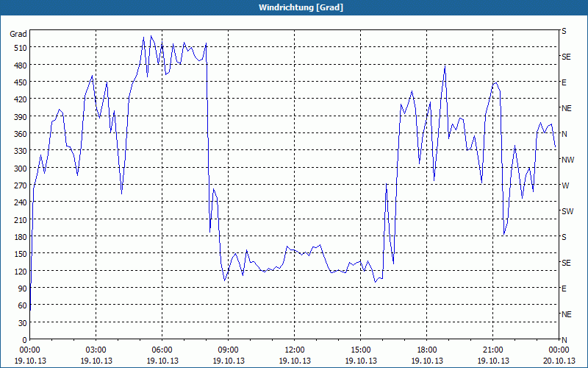Click the NW compass label
Viewport: 588px width, 368px height.
[567, 160]
